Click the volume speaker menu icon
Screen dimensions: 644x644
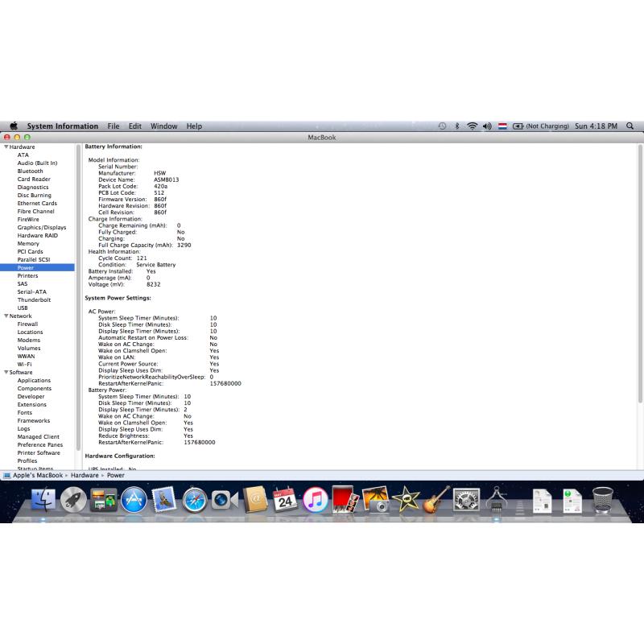[x=487, y=126]
